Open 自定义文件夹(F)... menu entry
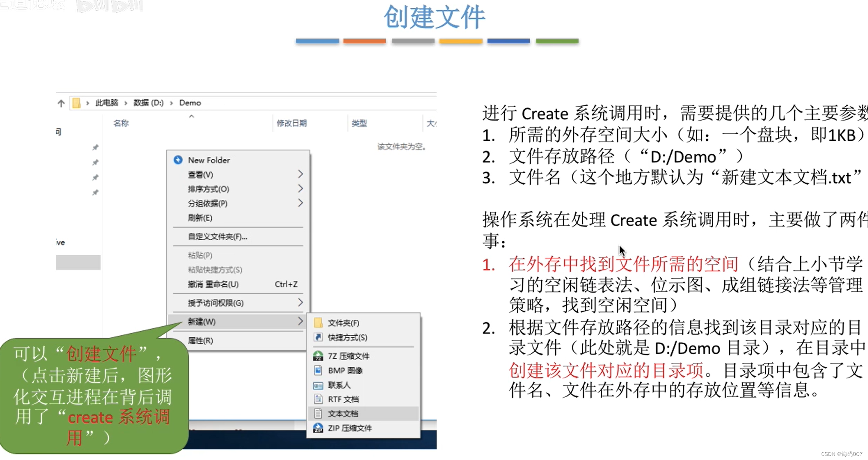 (238, 236)
